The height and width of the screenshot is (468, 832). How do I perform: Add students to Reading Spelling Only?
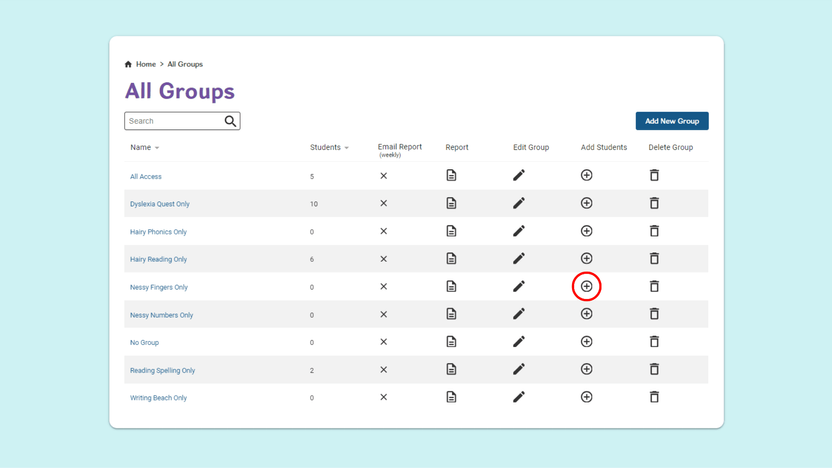pos(586,369)
